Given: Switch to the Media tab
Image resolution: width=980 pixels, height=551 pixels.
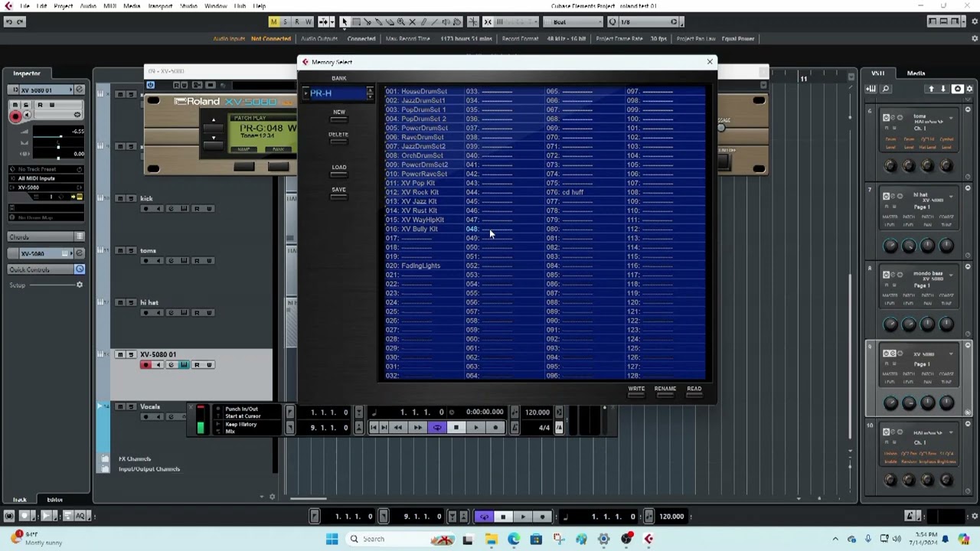Looking at the screenshot, I should (x=916, y=73).
